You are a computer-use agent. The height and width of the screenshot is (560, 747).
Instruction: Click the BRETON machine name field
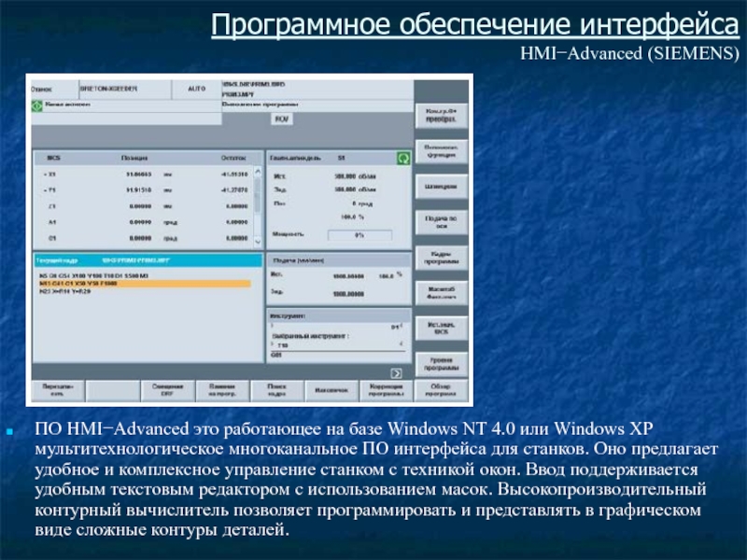(x=125, y=89)
